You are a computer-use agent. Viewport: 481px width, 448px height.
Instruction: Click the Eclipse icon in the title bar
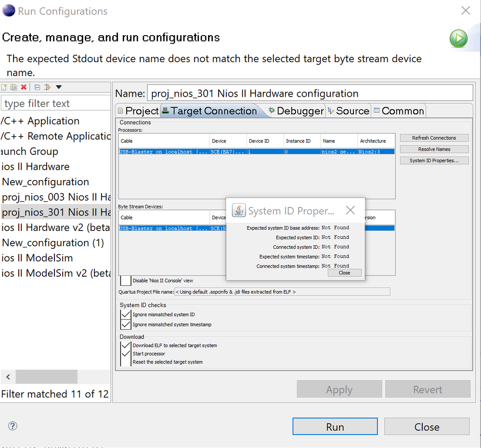9,11
